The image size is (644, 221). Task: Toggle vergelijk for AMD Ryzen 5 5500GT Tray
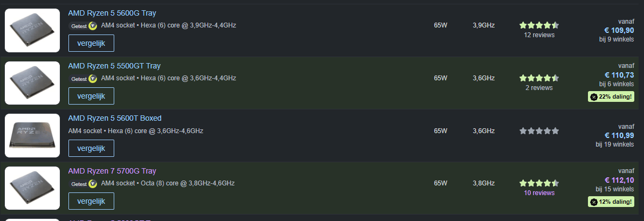[x=91, y=96]
